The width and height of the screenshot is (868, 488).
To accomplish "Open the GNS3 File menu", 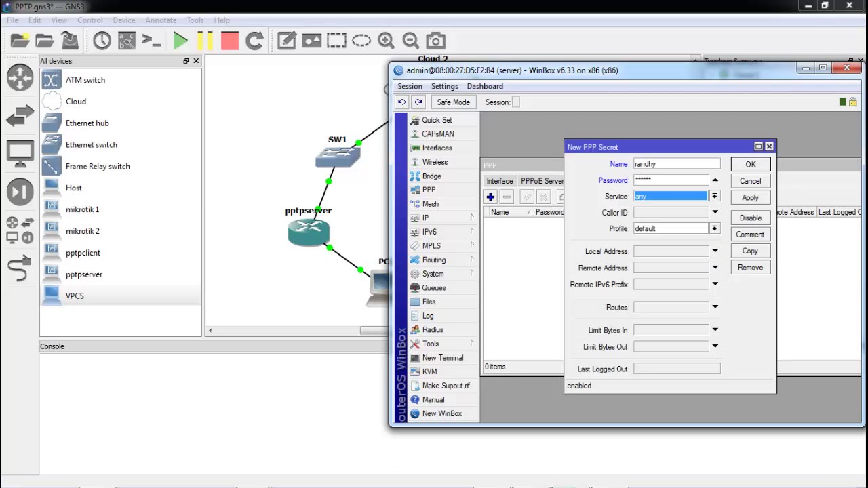I will click(x=13, y=20).
